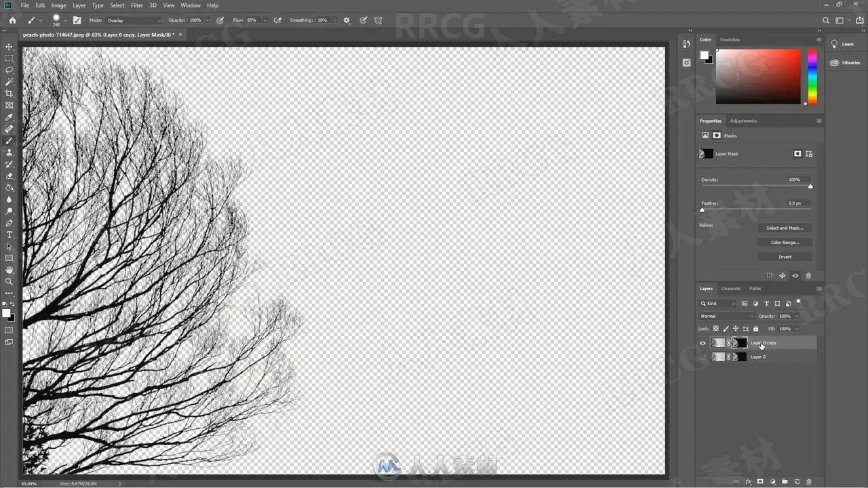868x488 pixels.
Task: Select the Layer 0 copy mask thumbnail
Action: tap(740, 343)
